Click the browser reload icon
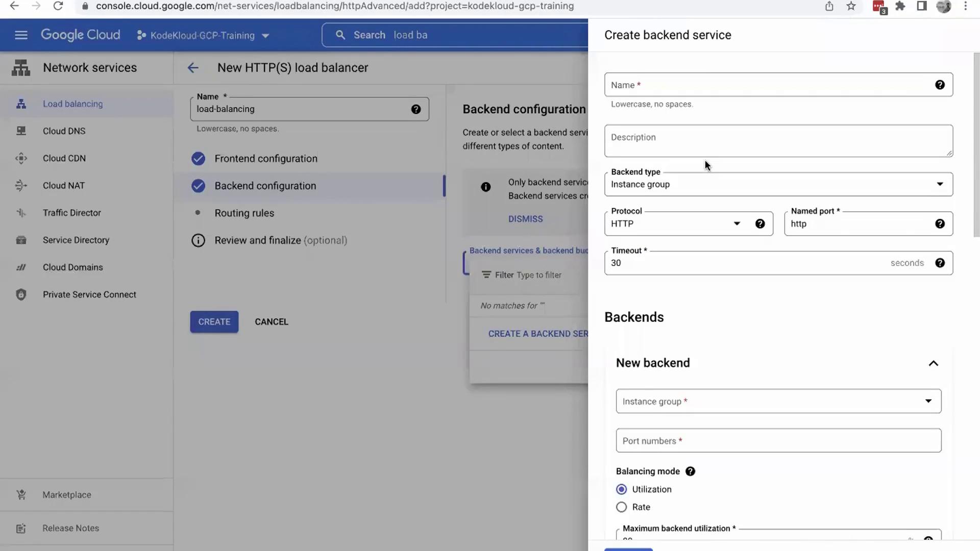980x551 pixels. (x=58, y=6)
